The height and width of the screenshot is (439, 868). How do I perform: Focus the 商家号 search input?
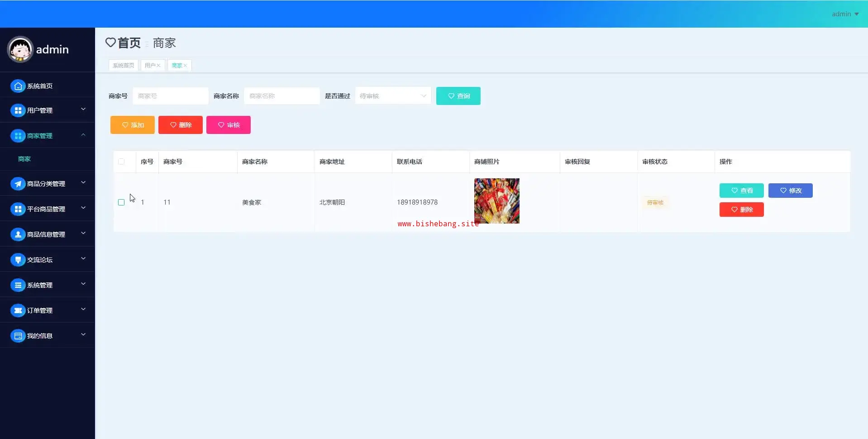tap(171, 96)
